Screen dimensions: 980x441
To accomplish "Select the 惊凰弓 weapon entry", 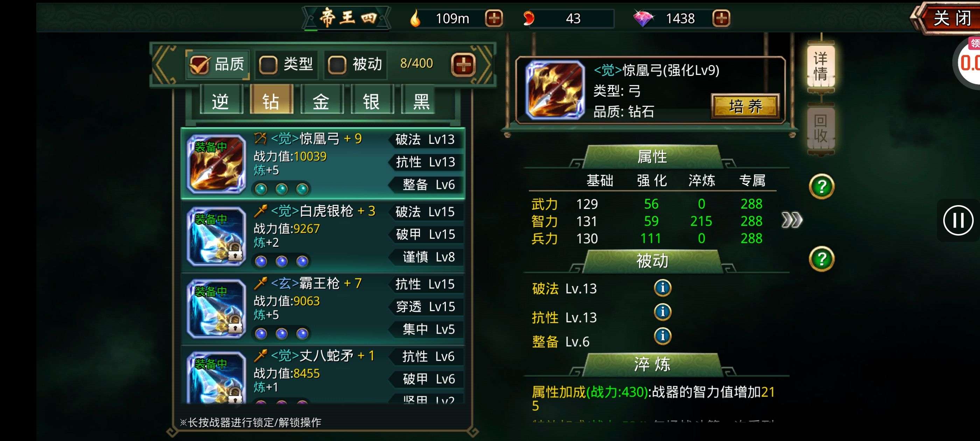I will click(x=323, y=163).
